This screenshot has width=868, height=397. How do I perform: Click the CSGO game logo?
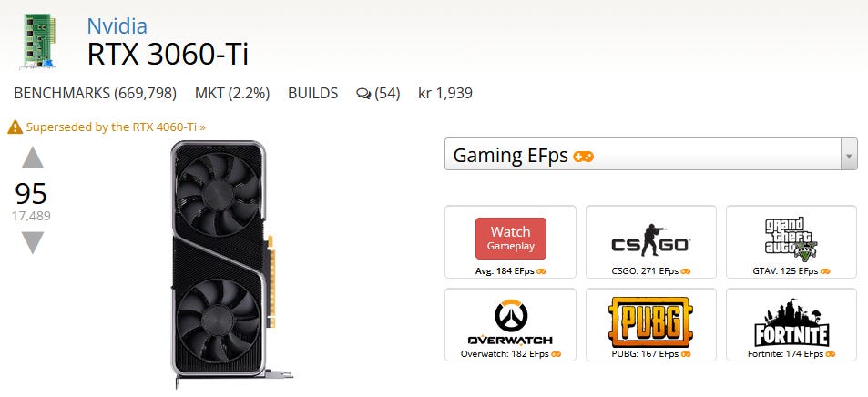650,241
